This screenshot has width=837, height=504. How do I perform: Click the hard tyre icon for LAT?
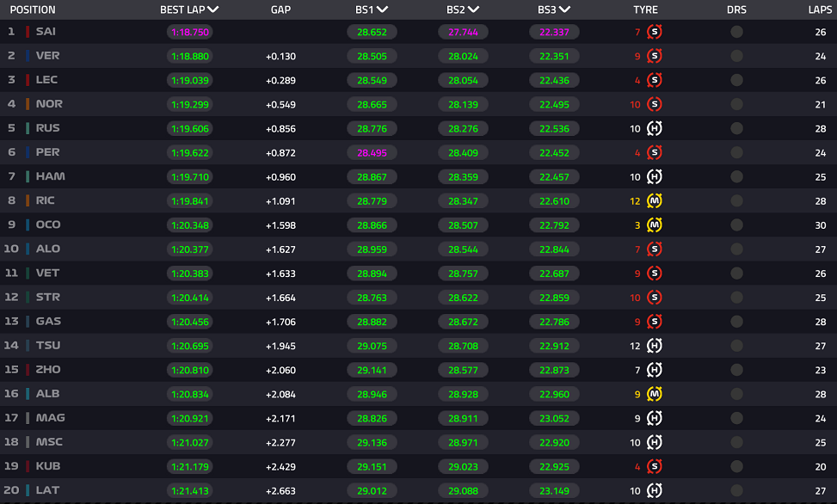[655, 490]
